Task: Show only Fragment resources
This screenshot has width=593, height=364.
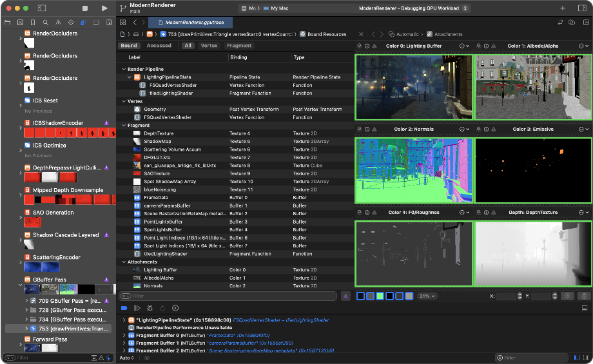Action: 238,46
